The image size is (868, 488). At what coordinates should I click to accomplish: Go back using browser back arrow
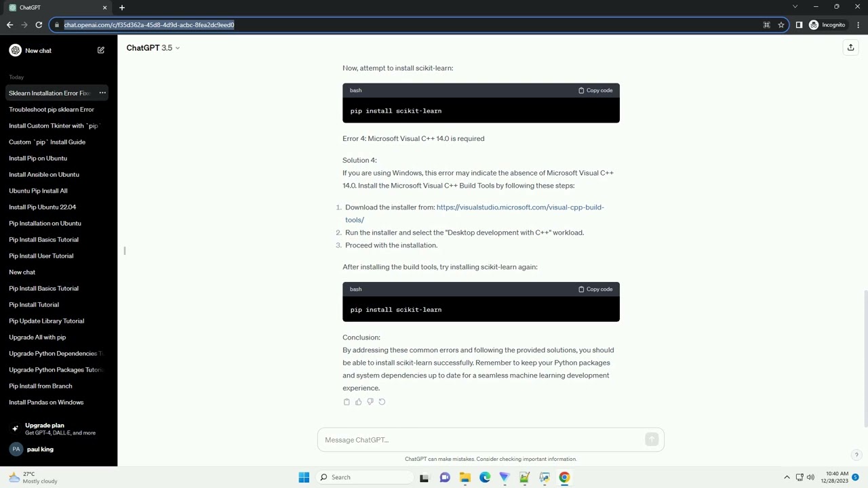click(9, 25)
